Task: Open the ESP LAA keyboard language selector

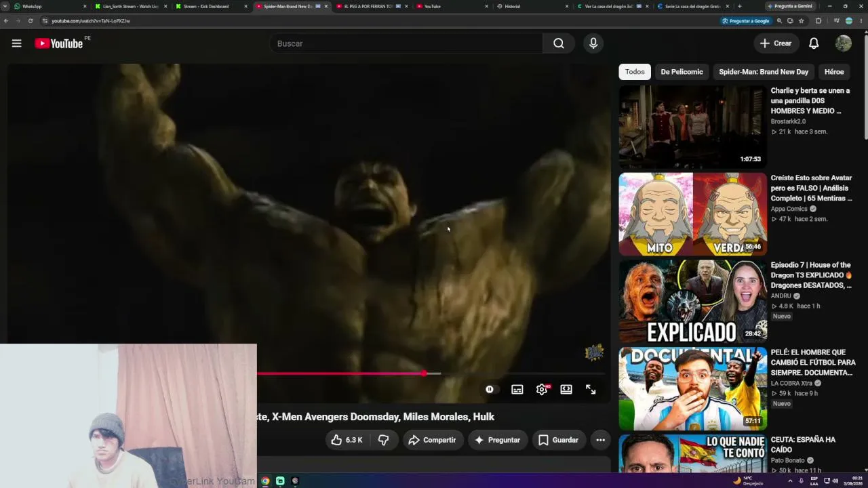Action: 814,481
